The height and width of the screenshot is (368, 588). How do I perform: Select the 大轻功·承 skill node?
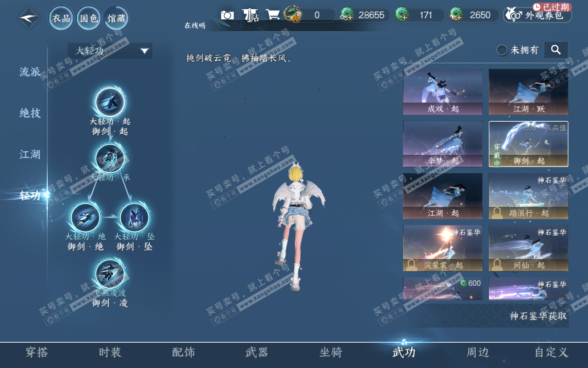(x=110, y=158)
